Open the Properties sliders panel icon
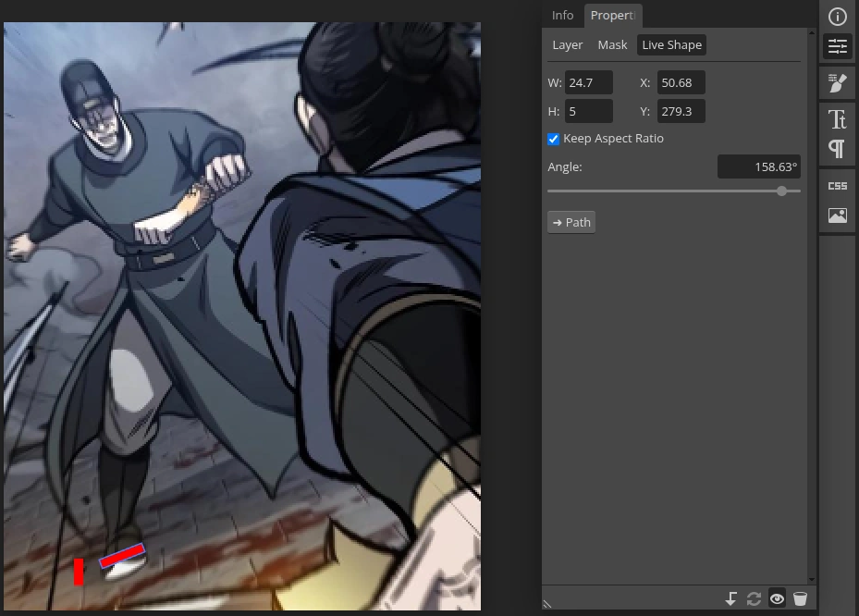 837,46
